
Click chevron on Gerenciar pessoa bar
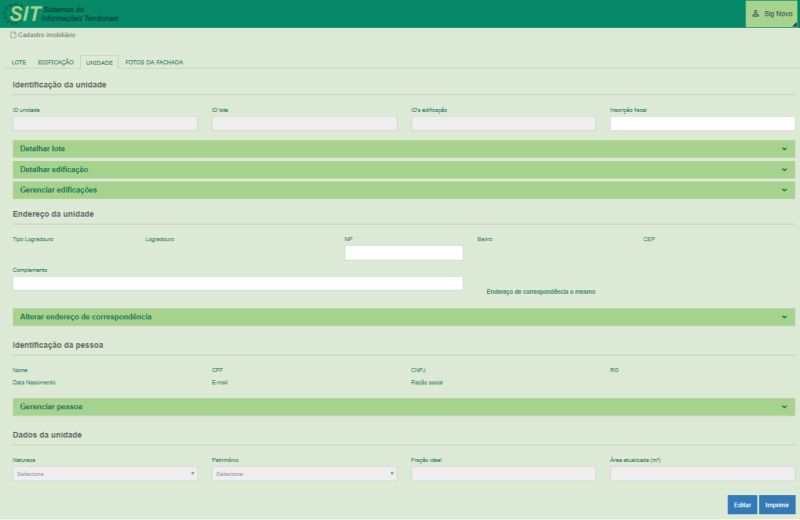(785, 408)
